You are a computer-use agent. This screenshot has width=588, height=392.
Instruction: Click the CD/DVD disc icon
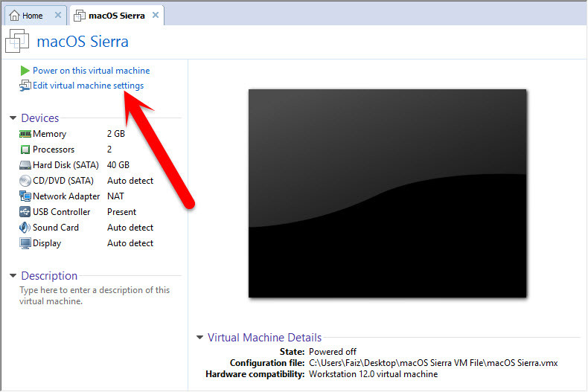(x=25, y=181)
